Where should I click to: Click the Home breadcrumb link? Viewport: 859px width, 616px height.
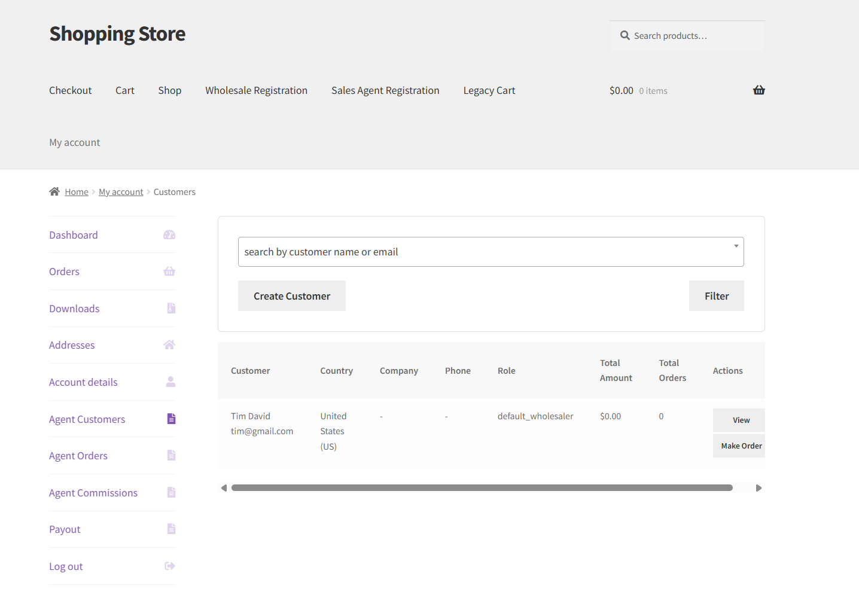(x=77, y=192)
